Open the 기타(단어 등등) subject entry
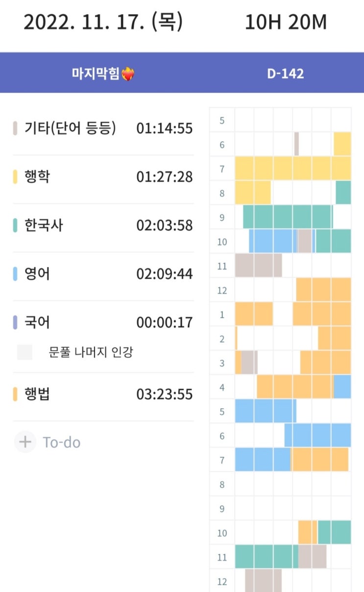This screenshot has width=364, height=592. point(71,129)
